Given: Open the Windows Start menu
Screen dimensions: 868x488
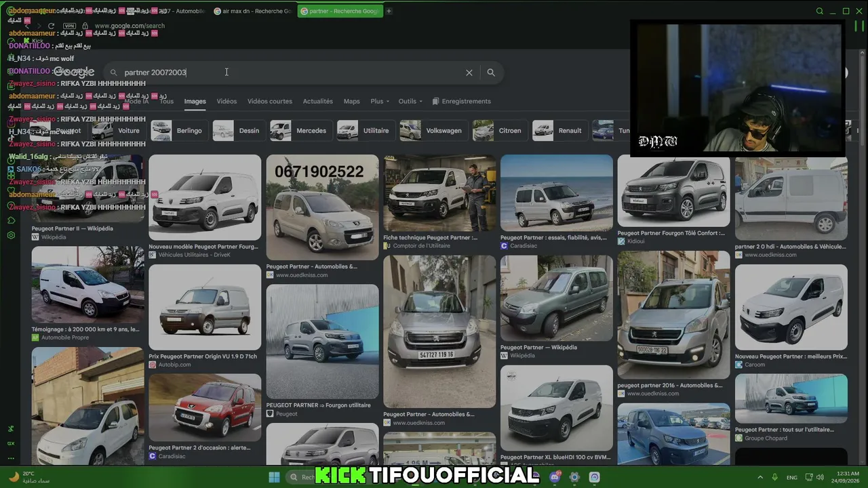Looking at the screenshot, I should (x=274, y=477).
